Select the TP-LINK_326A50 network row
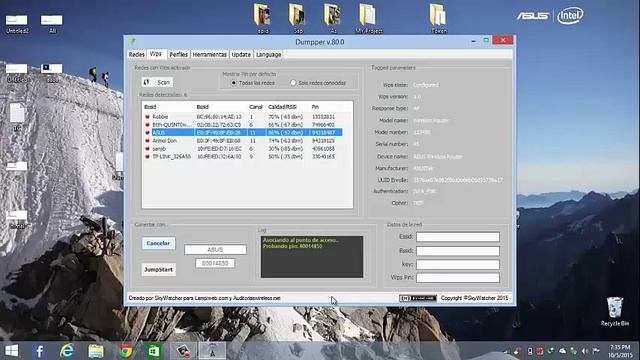640x360 pixels. [243, 156]
